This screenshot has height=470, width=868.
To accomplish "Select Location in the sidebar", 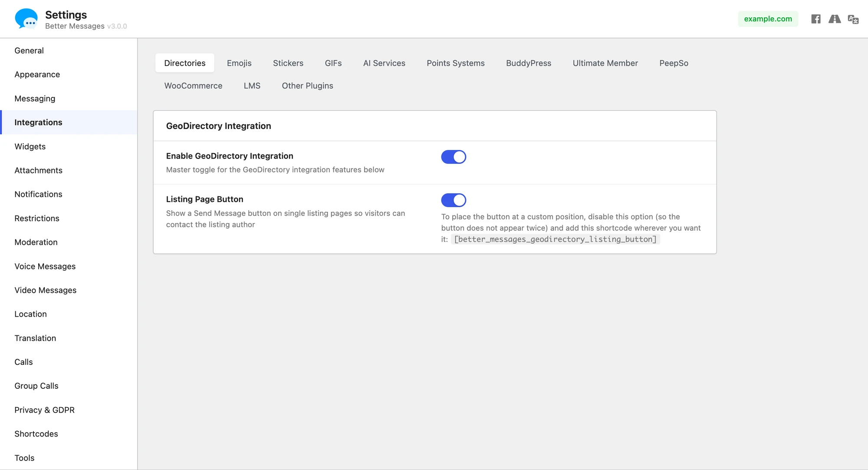I will click(69, 314).
